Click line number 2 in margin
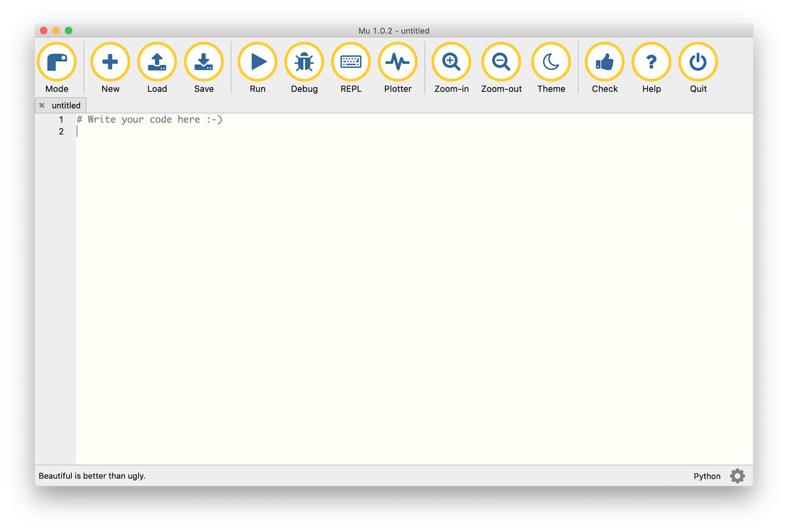The width and height of the screenshot is (788, 532). [x=61, y=131]
